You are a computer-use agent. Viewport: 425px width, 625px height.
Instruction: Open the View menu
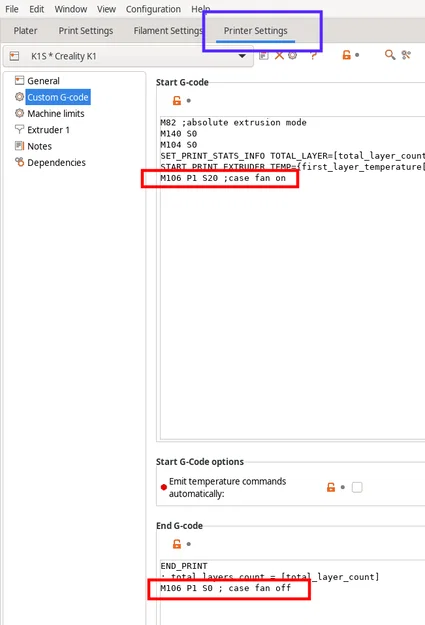click(106, 9)
